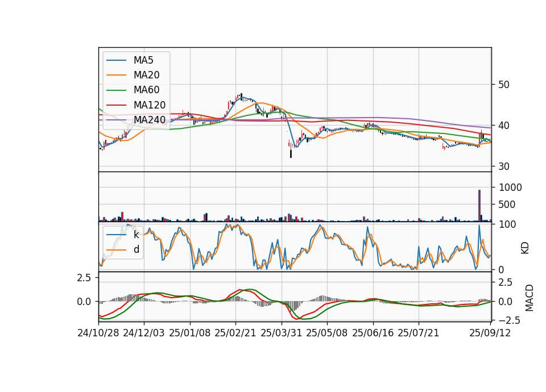This screenshot has width=546, height=392.
Task: Click the price axis value 40
Action: pyautogui.click(x=503, y=126)
